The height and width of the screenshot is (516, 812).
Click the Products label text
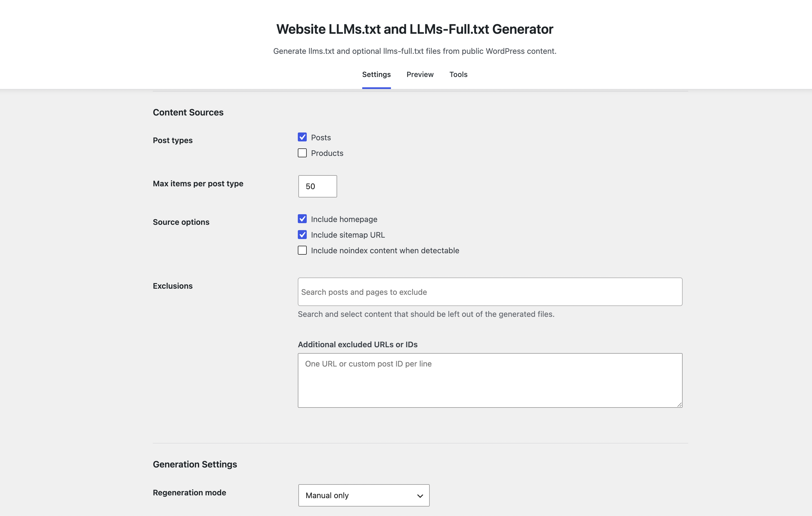(x=327, y=153)
